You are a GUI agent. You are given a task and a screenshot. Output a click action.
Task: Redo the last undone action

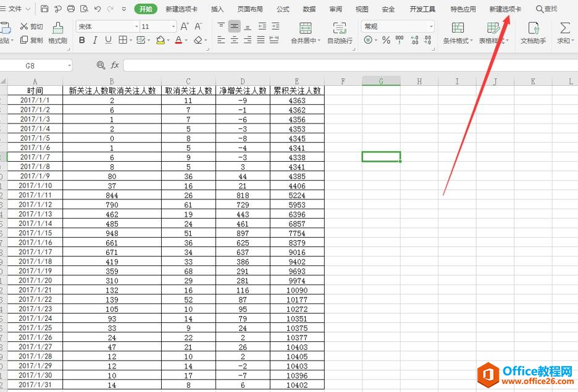(x=110, y=9)
